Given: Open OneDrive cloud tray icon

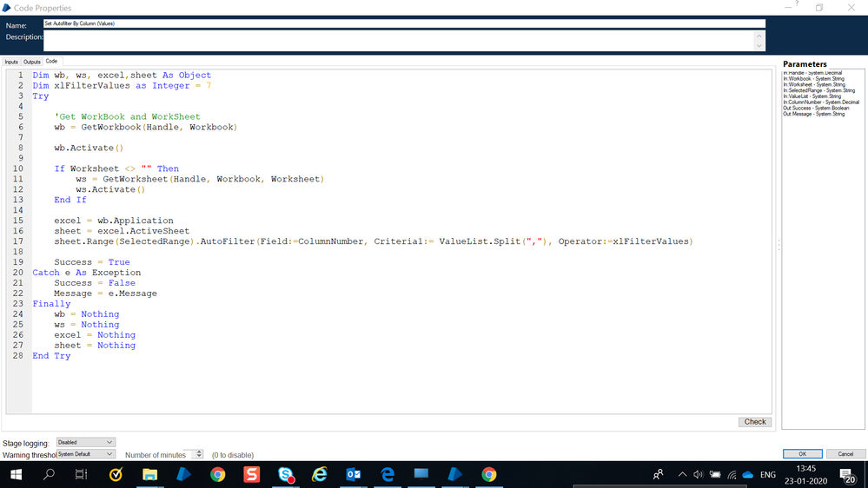Looking at the screenshot, I should 748,474.
